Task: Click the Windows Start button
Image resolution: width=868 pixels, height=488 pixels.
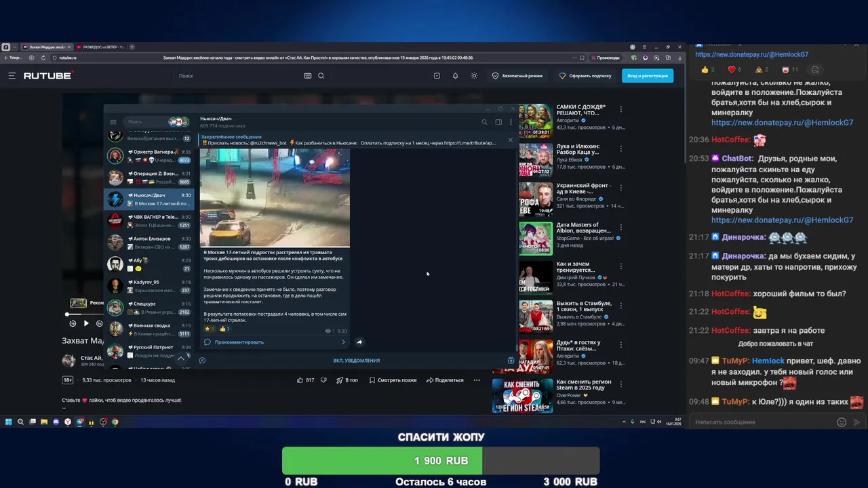Action: click(x=8, y=422)
